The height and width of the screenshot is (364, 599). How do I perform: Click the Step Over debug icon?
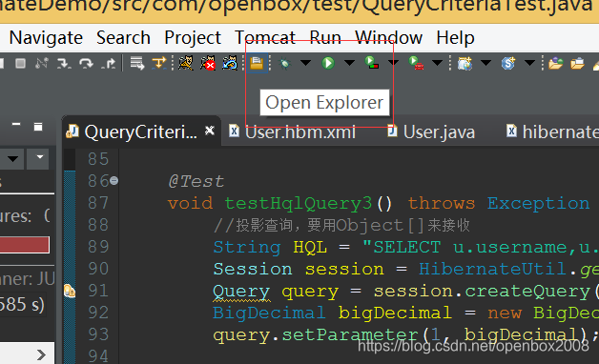pos(86,63)
